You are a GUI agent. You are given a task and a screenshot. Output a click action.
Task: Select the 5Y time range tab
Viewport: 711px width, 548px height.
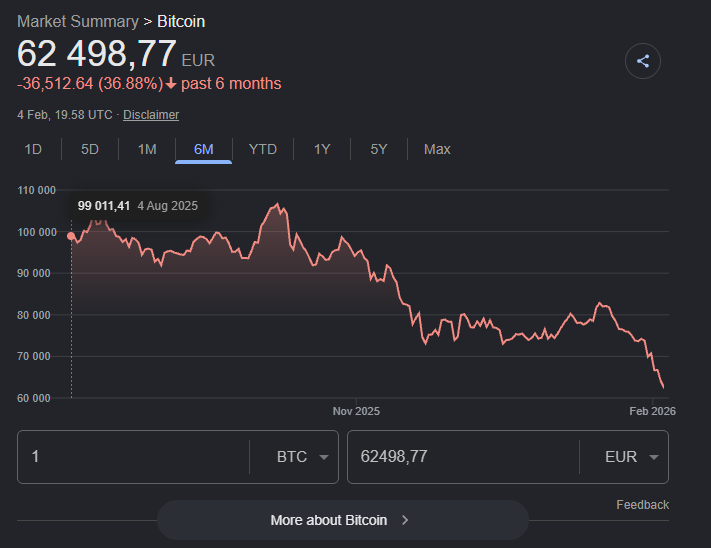point(379,149)
